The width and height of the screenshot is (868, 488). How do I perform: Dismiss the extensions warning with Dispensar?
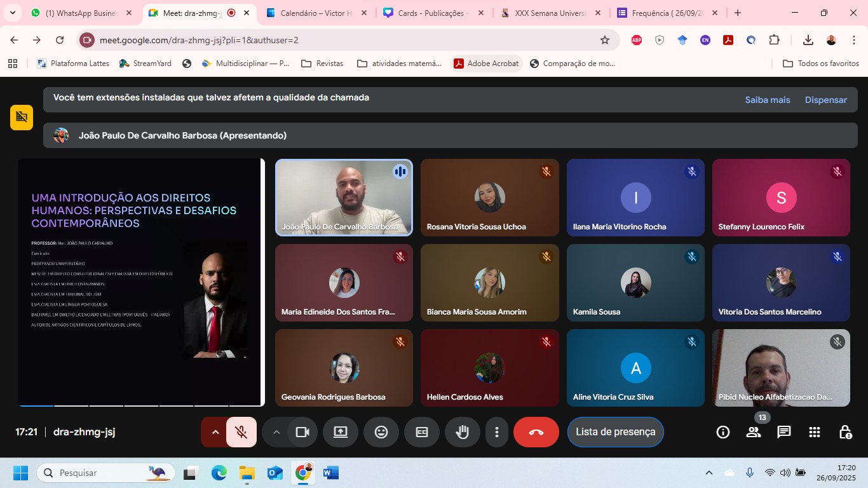pyautogui.click(x=825, y=100)
